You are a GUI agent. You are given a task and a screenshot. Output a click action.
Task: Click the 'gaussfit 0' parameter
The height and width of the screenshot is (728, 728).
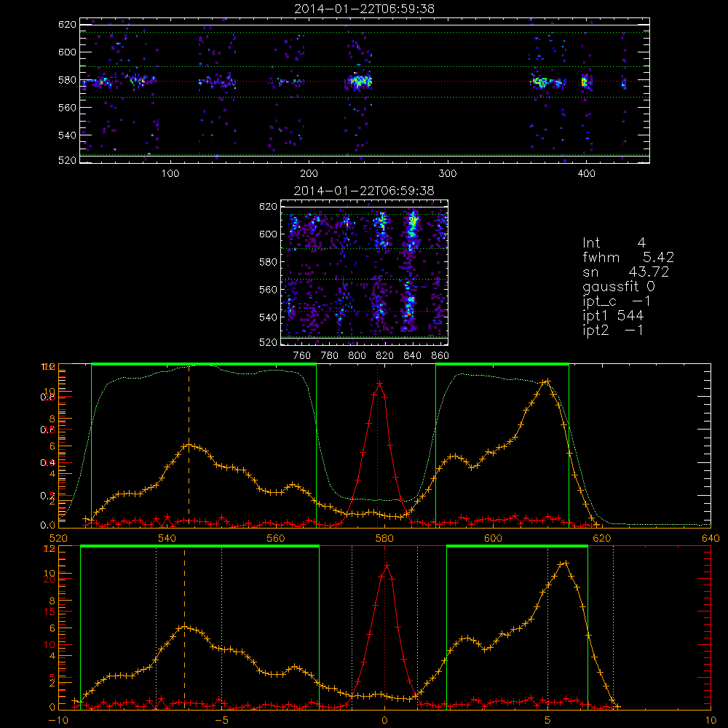(x=618, y=286)
